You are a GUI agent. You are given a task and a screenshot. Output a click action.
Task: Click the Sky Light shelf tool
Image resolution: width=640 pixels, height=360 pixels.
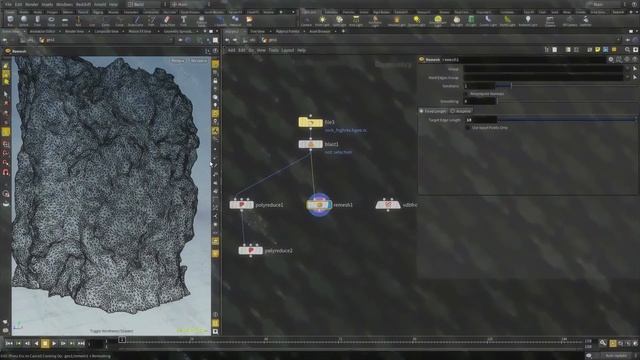click(x=457, y=20)
